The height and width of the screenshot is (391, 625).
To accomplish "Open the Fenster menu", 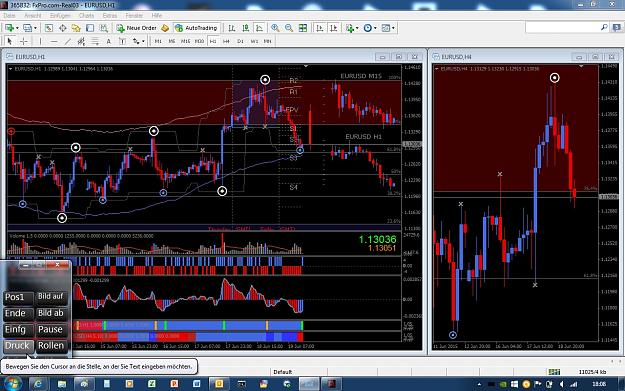I will tap(134, 16).
